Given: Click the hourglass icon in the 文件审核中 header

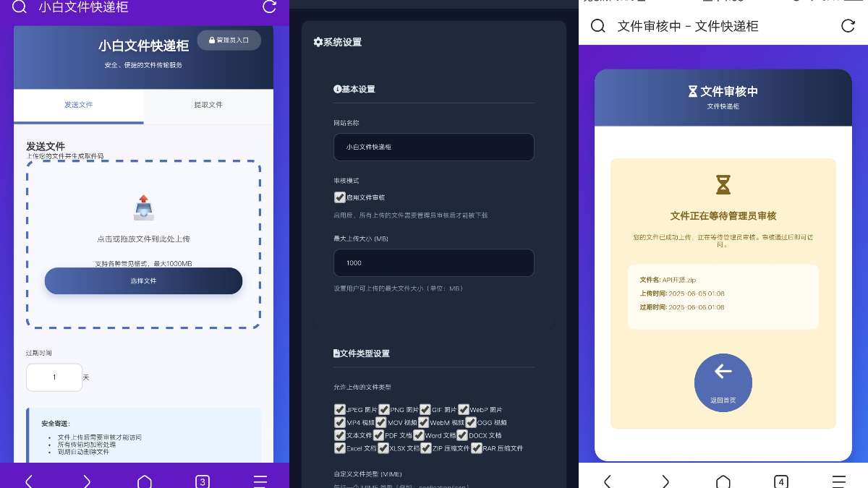Looking at the screenshot, I should (x=693, y=92).
